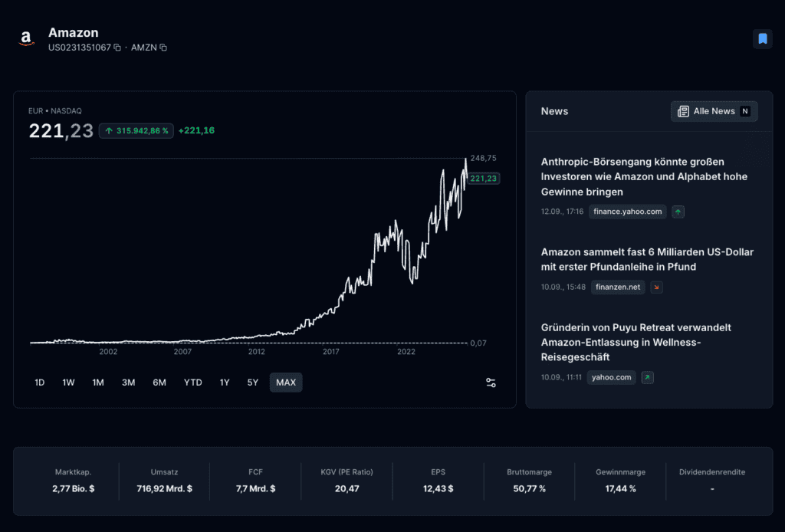Click the finance.yahoo.com source tag
The width and height of the screenshot is (785, 532).
pos(627,212)
